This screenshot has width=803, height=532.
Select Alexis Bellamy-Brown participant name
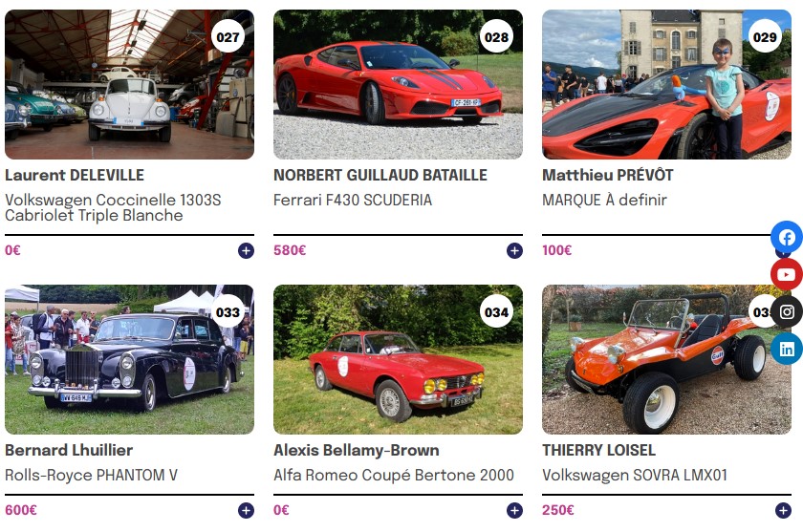357,450
